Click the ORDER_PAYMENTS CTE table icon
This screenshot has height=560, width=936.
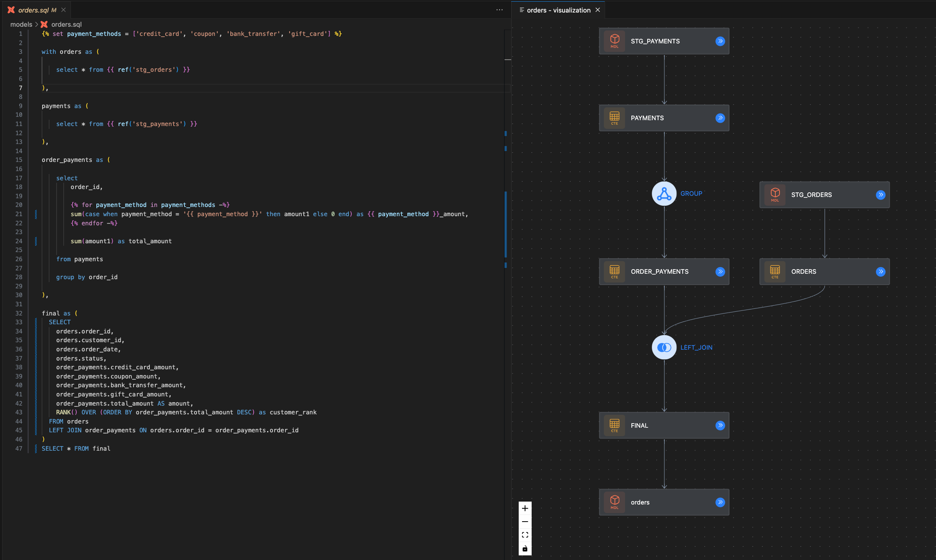point(615,272)
